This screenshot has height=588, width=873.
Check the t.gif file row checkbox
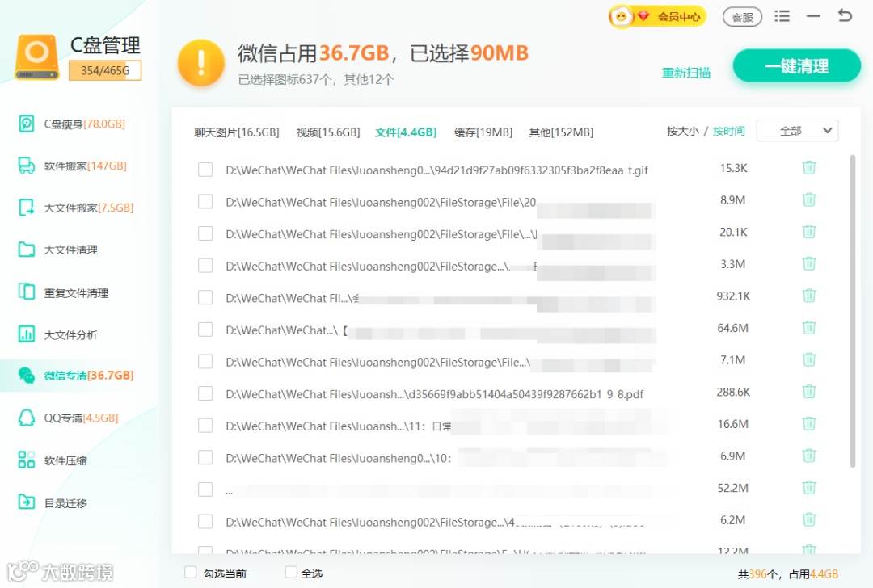(205, 170)
